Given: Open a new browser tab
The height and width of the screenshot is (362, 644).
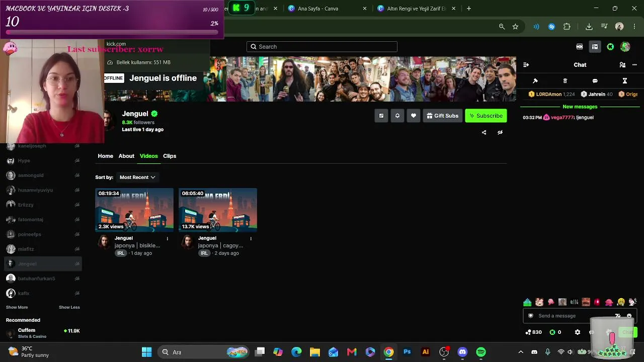Looking at the screenshot, I should pos(469,9).
